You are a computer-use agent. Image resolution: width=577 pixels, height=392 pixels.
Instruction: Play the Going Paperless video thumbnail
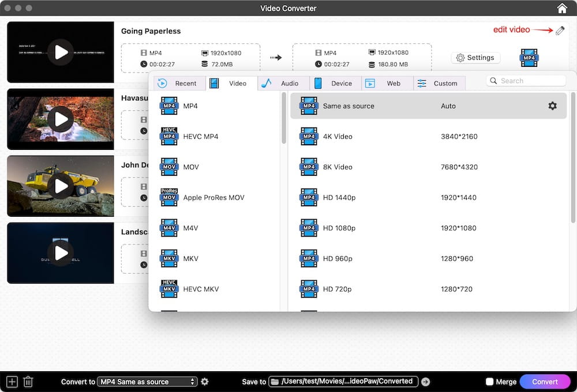point(61,52)
